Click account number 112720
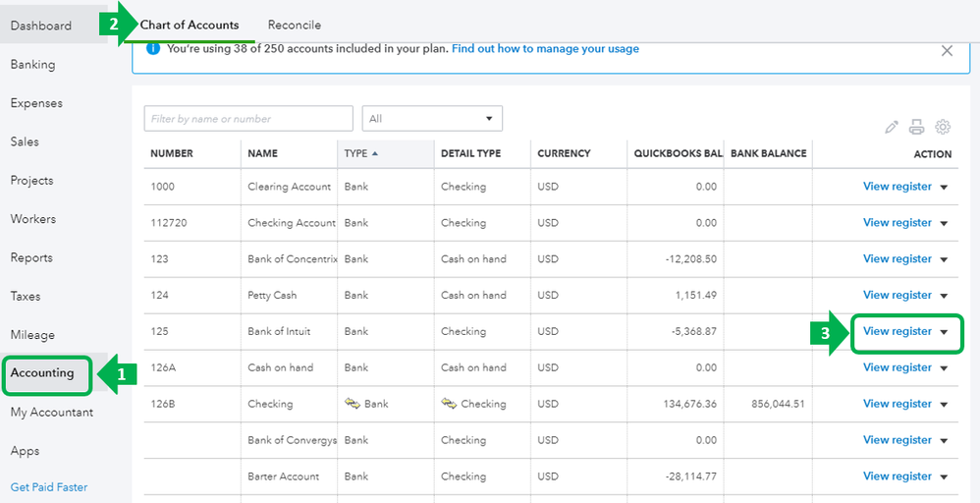This screenshot has width=980, height=503. point(169,223)
